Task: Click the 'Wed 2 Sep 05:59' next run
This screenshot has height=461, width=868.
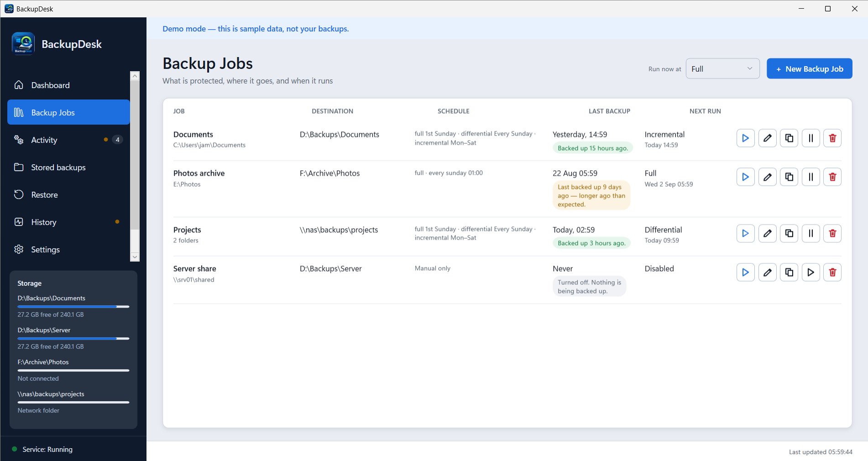Action: (669, 184)
